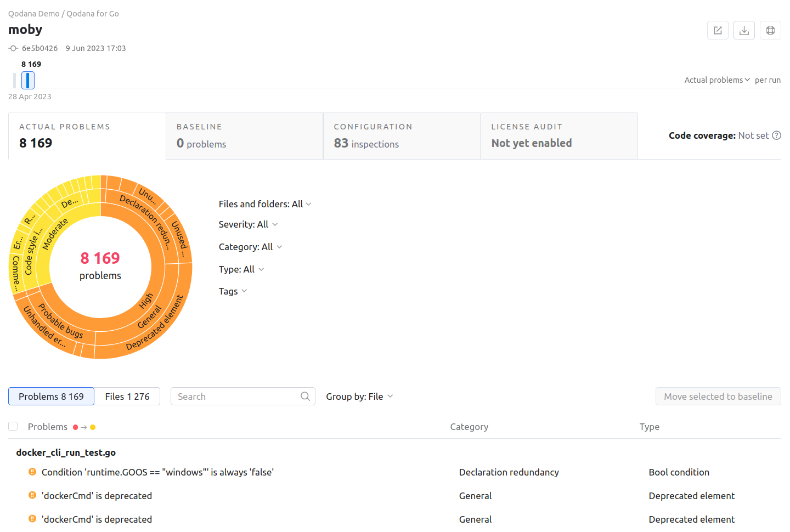
Task: Open the Configuration 83 inspections tab
Action: coord(402,136)
